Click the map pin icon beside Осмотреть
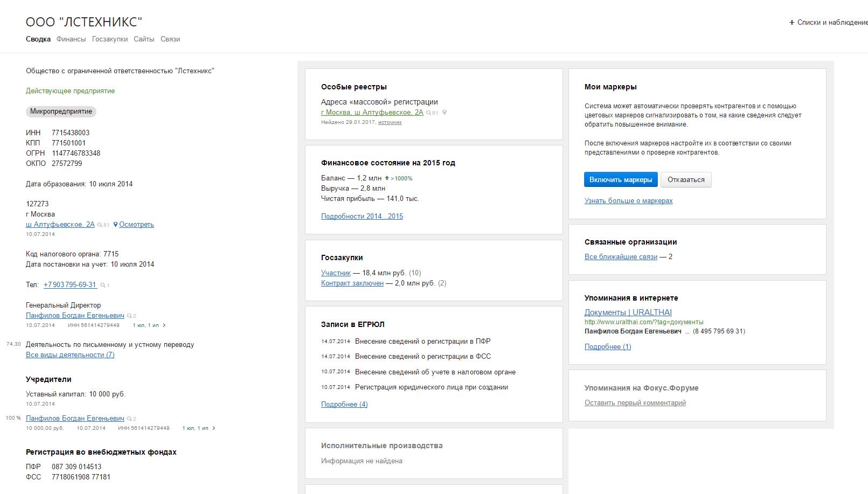Viewport: 868px width, 494px height. (x=115, y=225)
